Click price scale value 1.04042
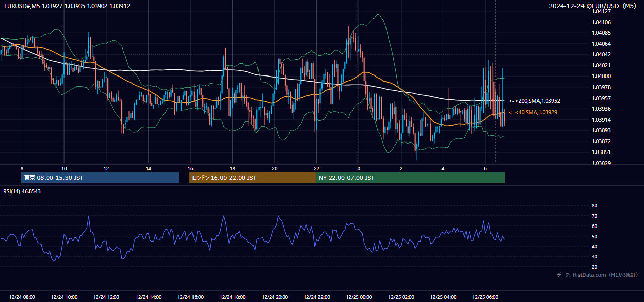Image resolution: width=644 pixels, height=302 pixels. point(601,54)
